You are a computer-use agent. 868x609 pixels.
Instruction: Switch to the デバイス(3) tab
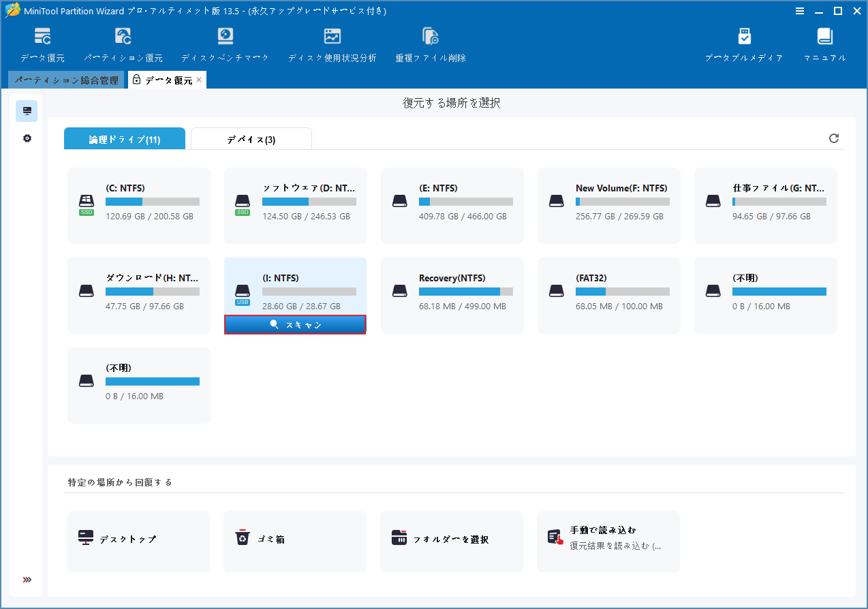point(251,138)
